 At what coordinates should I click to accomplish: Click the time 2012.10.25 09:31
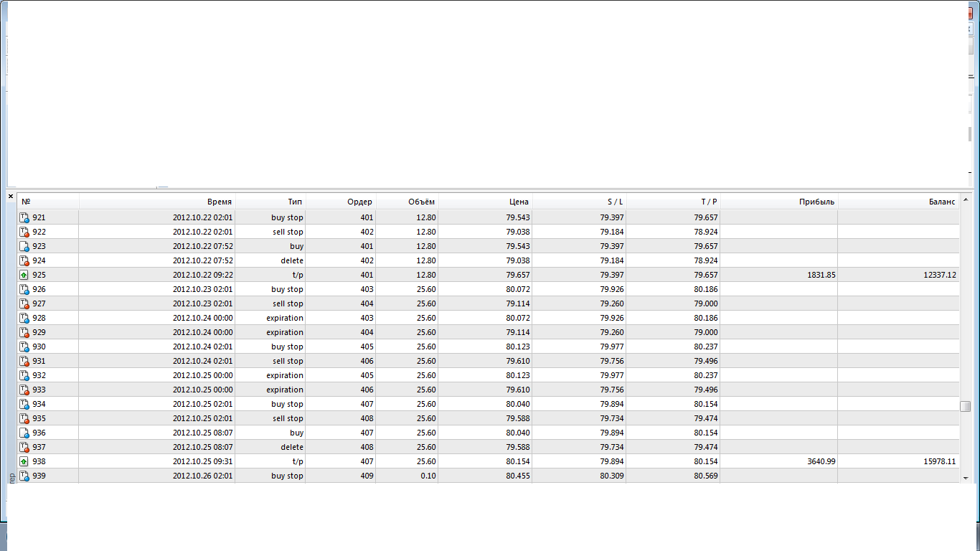point(202,461)
